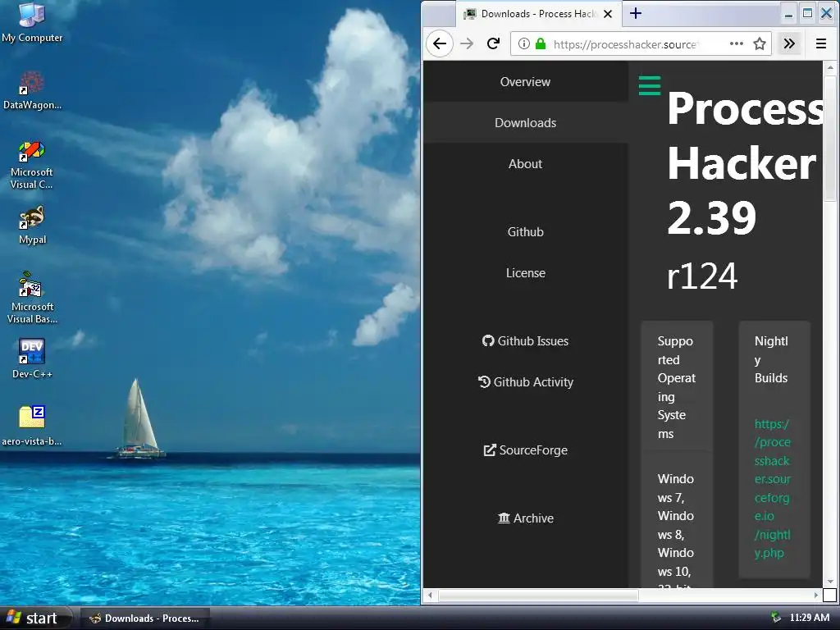Open the page actions three-dots menu
This screenshot has height=630, width=840.
[737, 43]
